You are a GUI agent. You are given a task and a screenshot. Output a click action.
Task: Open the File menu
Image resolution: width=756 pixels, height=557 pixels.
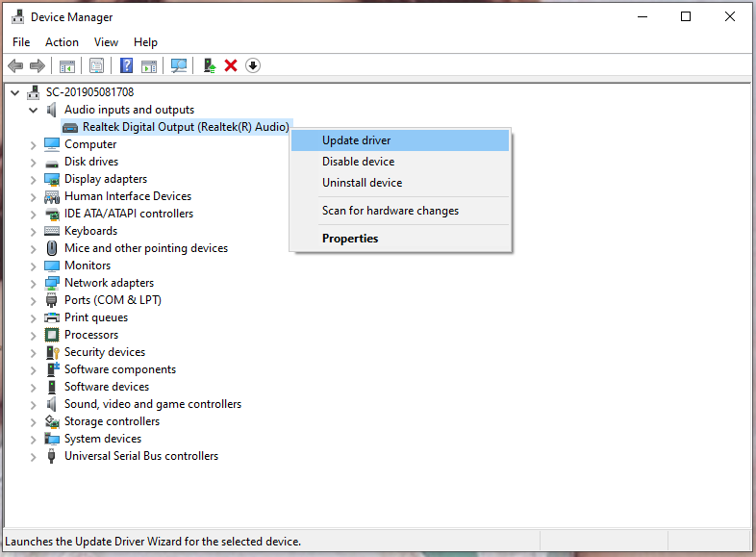(x=21, y=42)
